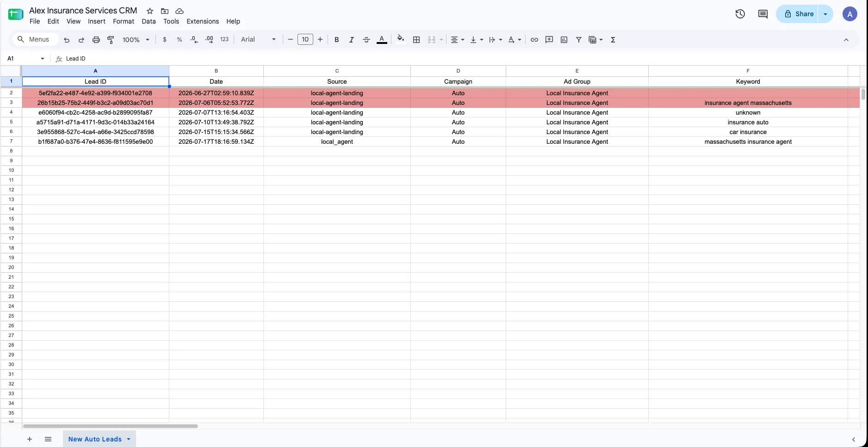Click the Share button
Image resolution: width=868 pixels, height=447 pixels.
pyautogui.click(x=798, y=14)
